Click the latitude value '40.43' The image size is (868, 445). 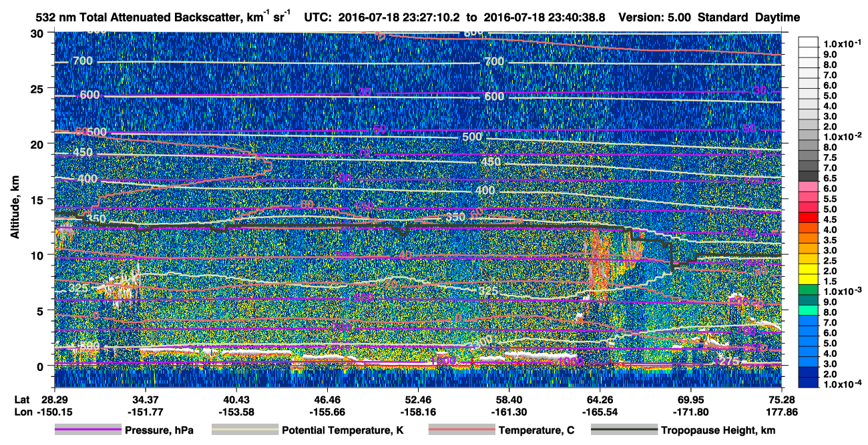pos(236,399)
